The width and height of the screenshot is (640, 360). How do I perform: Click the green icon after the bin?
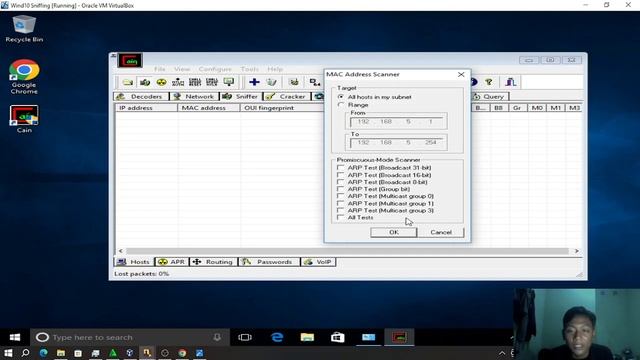click(294, 82)
